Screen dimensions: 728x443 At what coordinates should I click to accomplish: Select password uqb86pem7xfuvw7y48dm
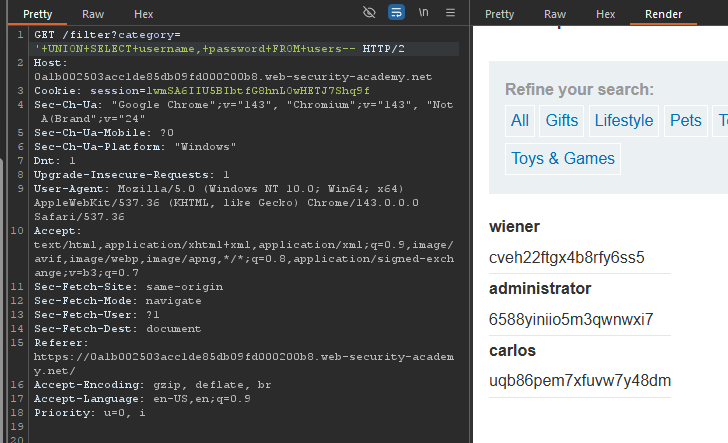coord(580,381)
